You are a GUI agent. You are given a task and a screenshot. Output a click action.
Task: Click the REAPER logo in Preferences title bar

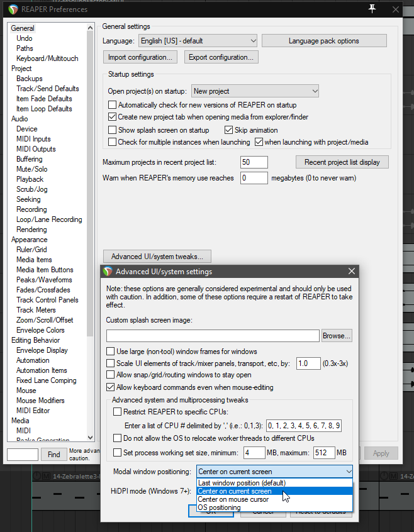[13, 9]
